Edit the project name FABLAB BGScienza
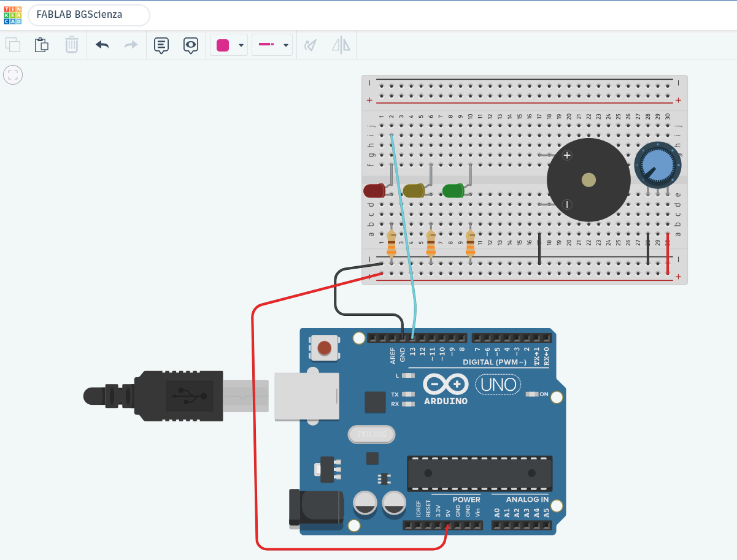737x560 pixels. coord(89,15)
